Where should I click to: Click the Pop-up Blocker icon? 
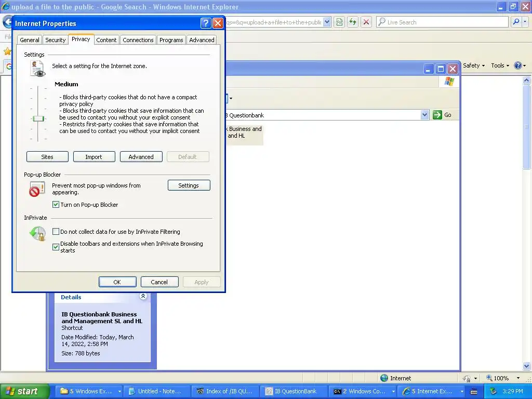[x=37, y=189]
